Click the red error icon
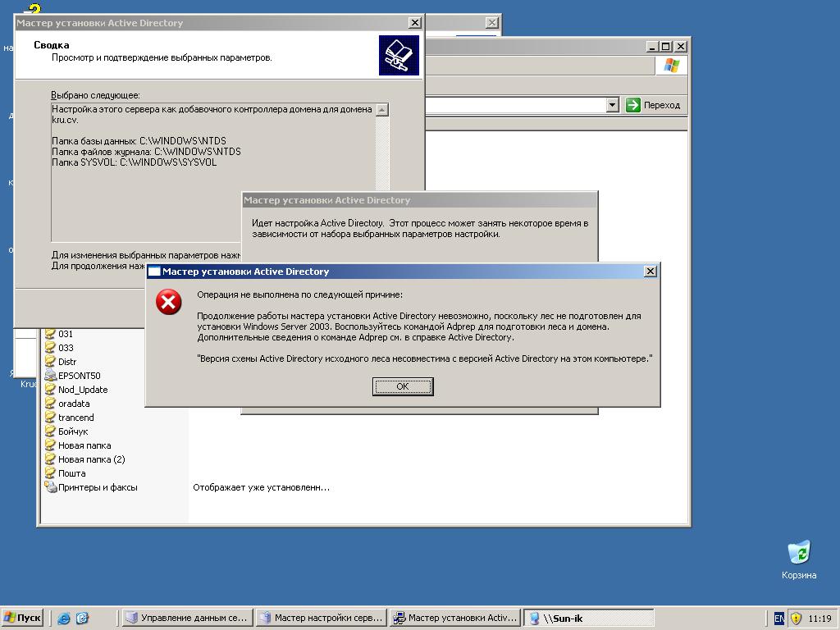Screen dimensions: 840x630 [x=169, y=303]
